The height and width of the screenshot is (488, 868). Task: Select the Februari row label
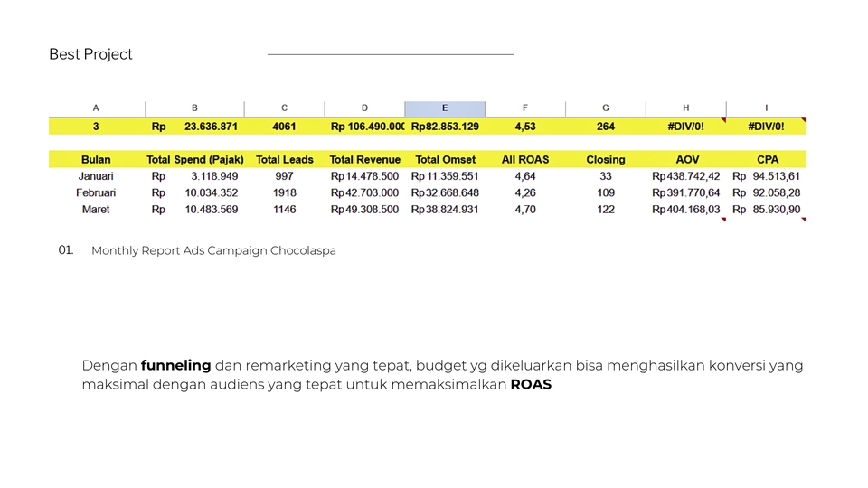[96, 192]
